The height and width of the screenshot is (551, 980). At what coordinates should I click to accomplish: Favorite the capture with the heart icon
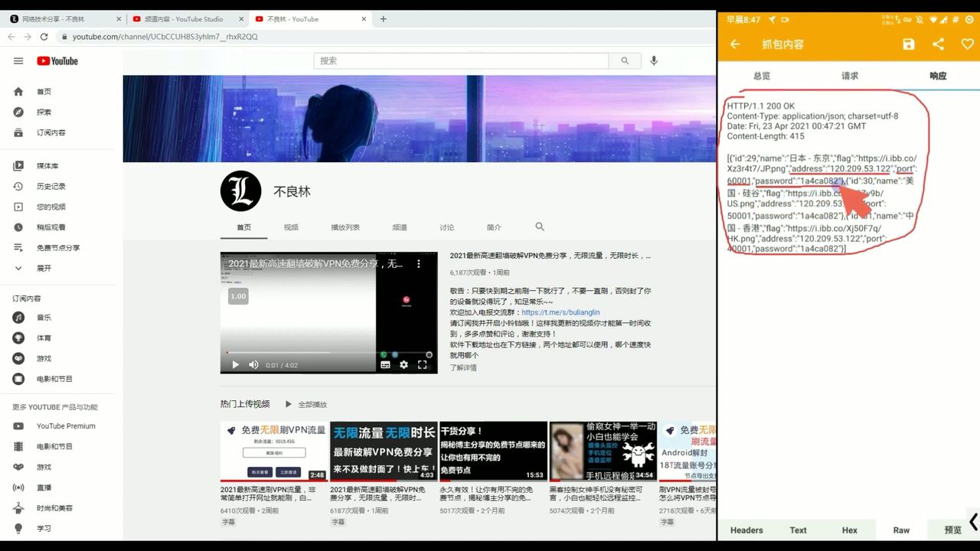[967, 44]
